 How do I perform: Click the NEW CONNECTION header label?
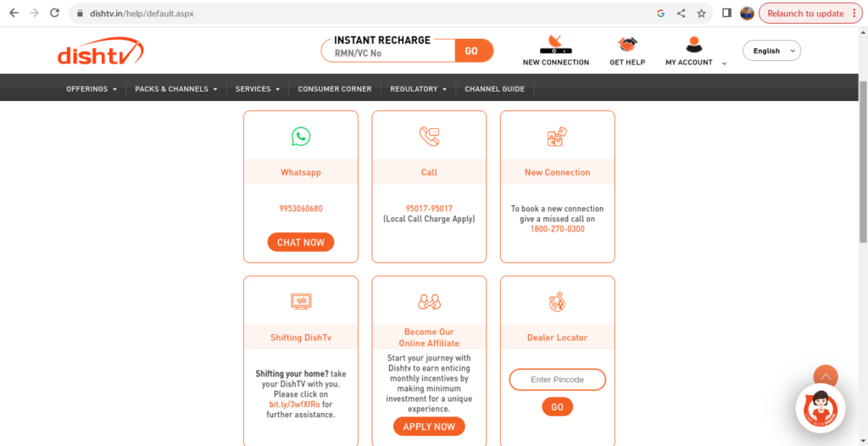pyautogui.click(x=556, y=63)
